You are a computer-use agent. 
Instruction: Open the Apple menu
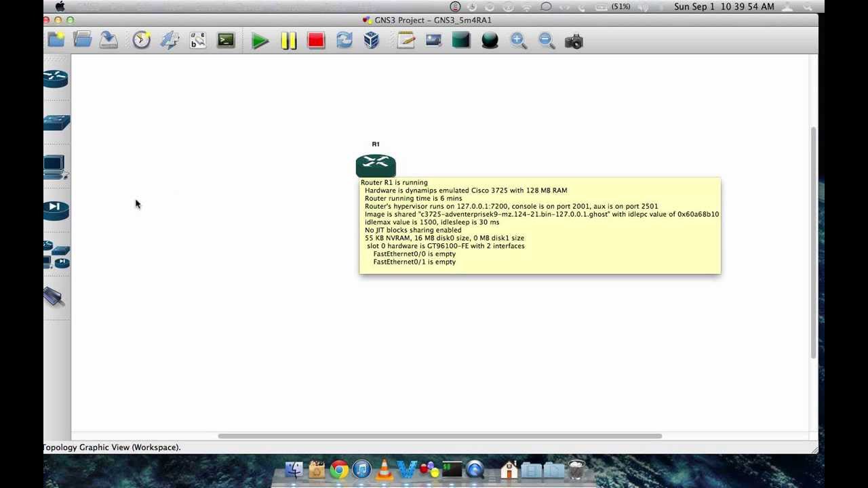(x=60, y=6)
